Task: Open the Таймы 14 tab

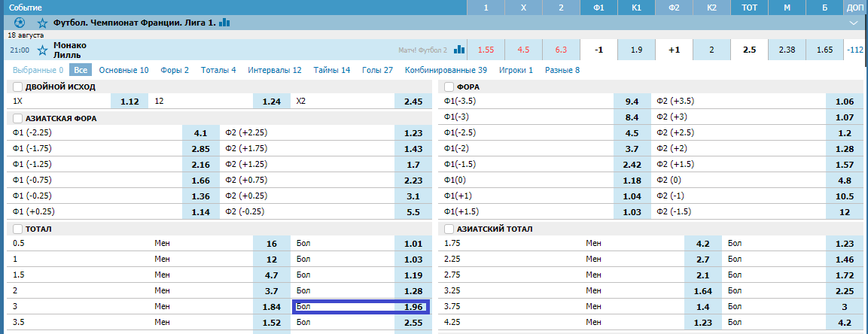Action: point(331,70)
